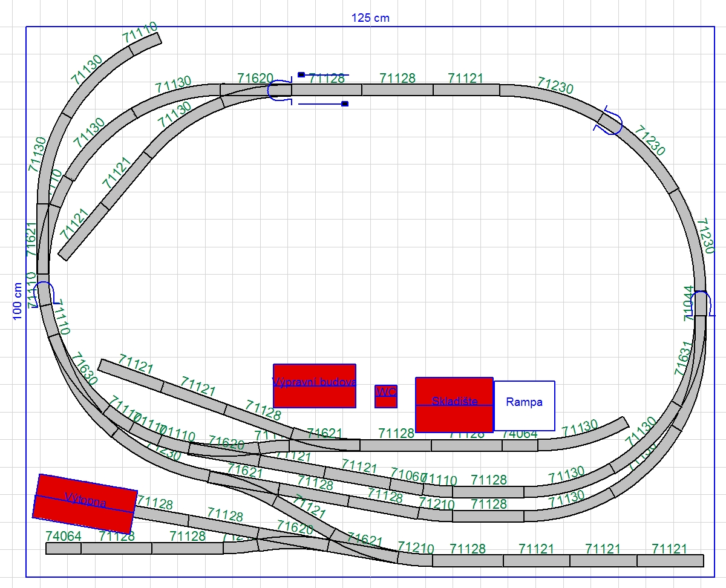Screen dimensions: 726x588
Task: Select the blue arch symbol beside turnout 71620 at top
Action: point(280,91)
